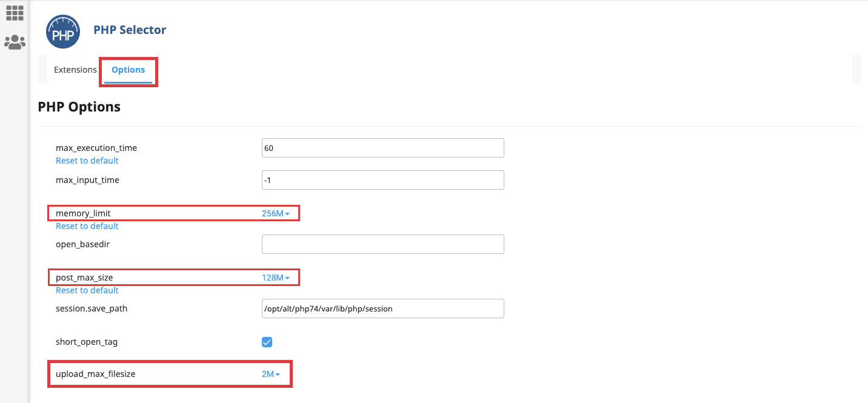The width and height of the screenshot is (868, 403).
Task: Expand the post_max_size 128M dropdown
Action: tap(275, 278)
